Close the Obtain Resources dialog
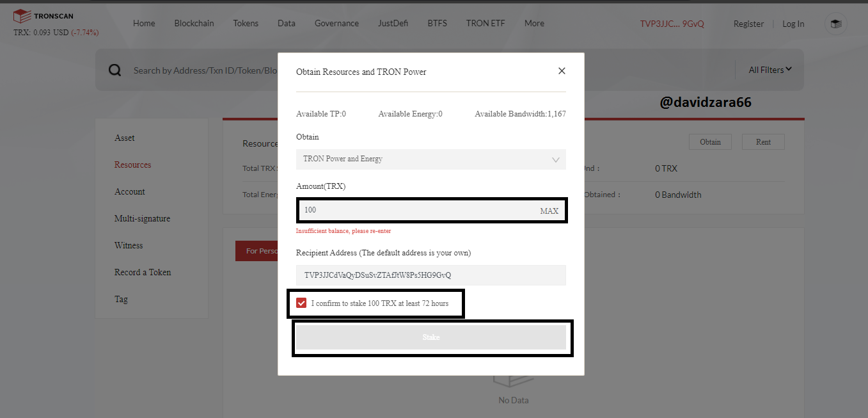This screenshot has height=418, width=868. [562, 71]
